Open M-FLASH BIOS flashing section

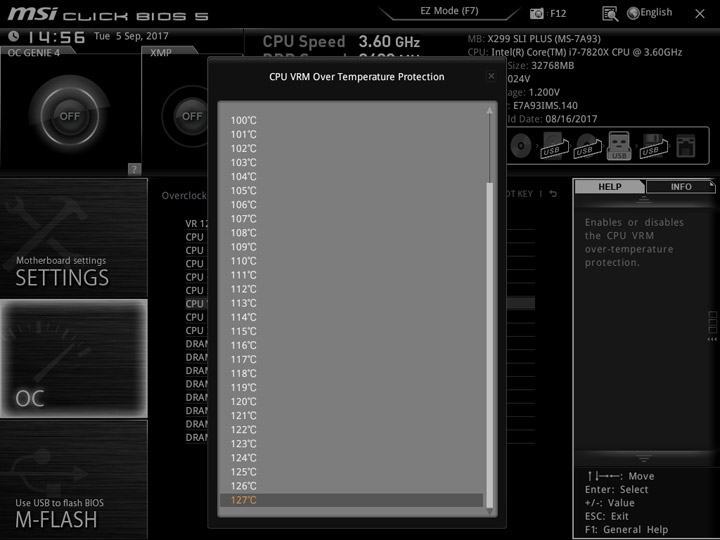click(x=73, y=480)
